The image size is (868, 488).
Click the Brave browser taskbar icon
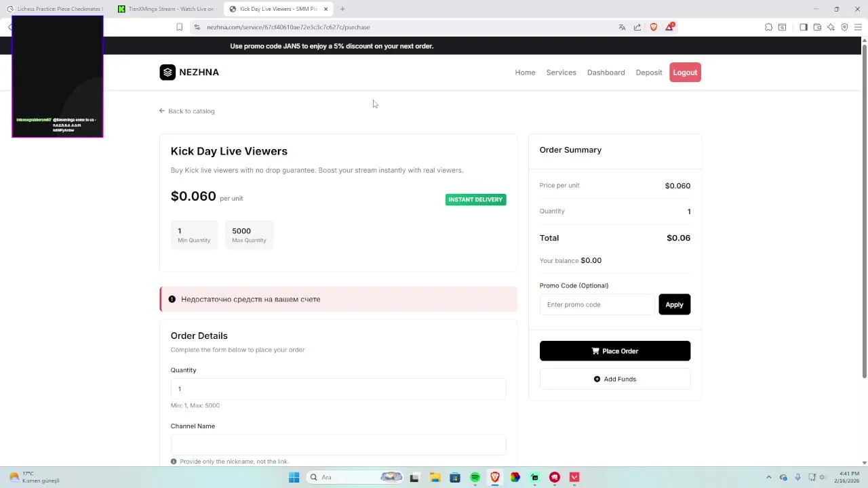click(495, 477)
